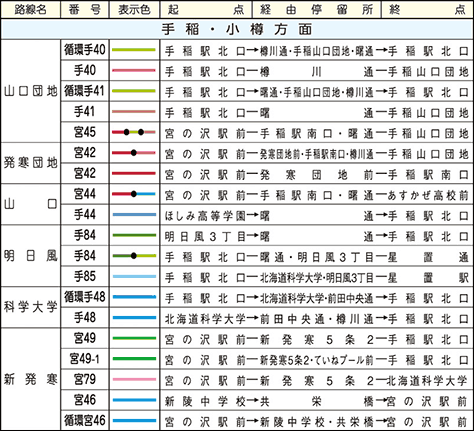
Task: Click the 星置通 destination in the 手84 row
Action: [x=429, y=257]
